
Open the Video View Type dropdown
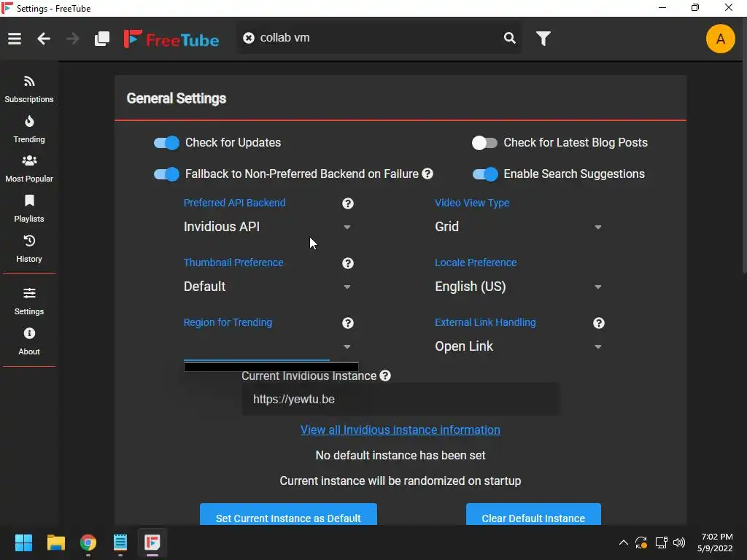pos(519,227)
